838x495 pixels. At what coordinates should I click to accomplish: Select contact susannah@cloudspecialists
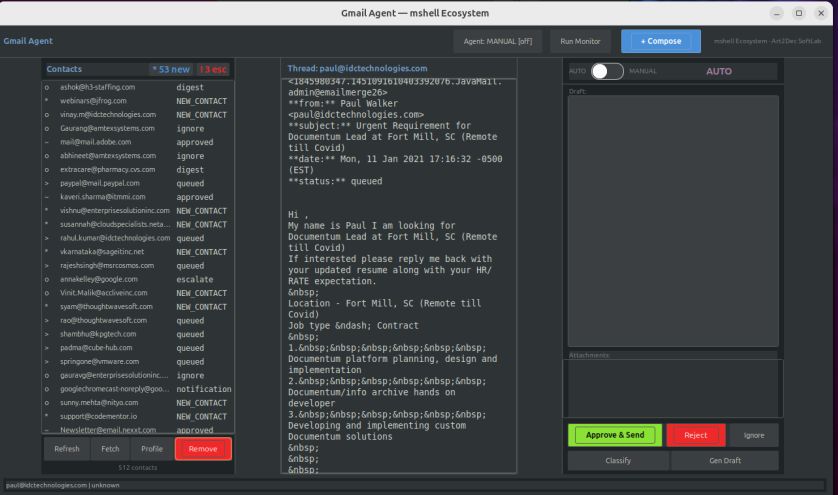click(x=138, y=225)
